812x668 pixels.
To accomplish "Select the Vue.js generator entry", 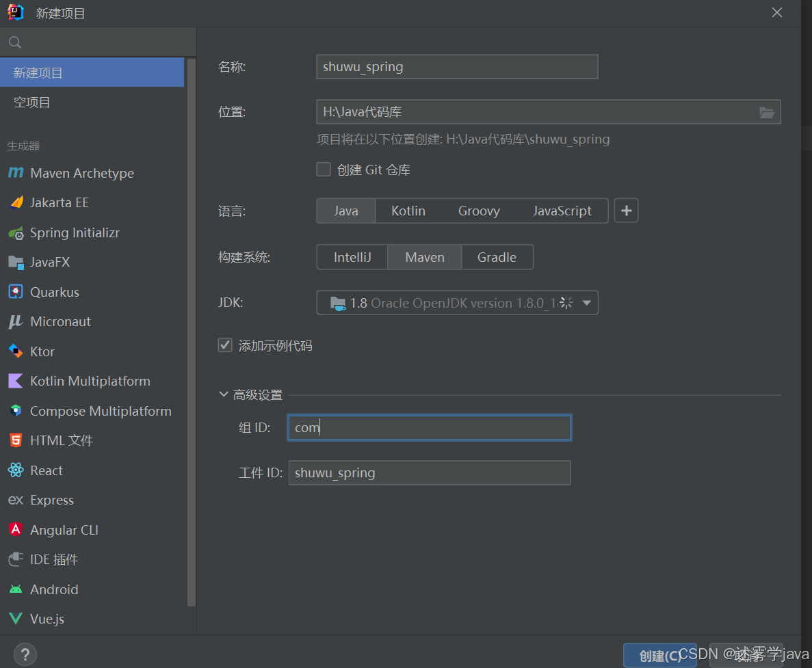I will tap(92, 619).
